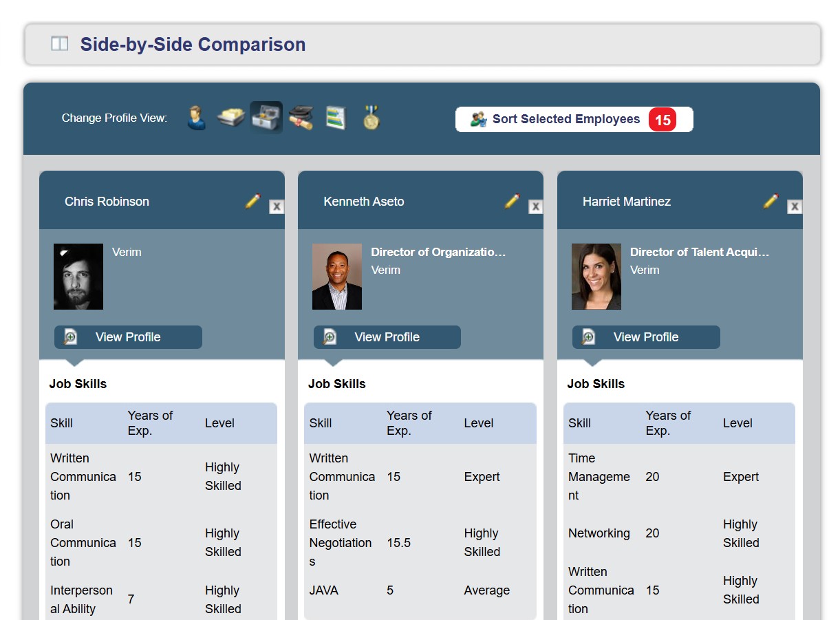840x620 pixels.
Task: Remove Chris Robinson from comparison
Action: (277, 206)
